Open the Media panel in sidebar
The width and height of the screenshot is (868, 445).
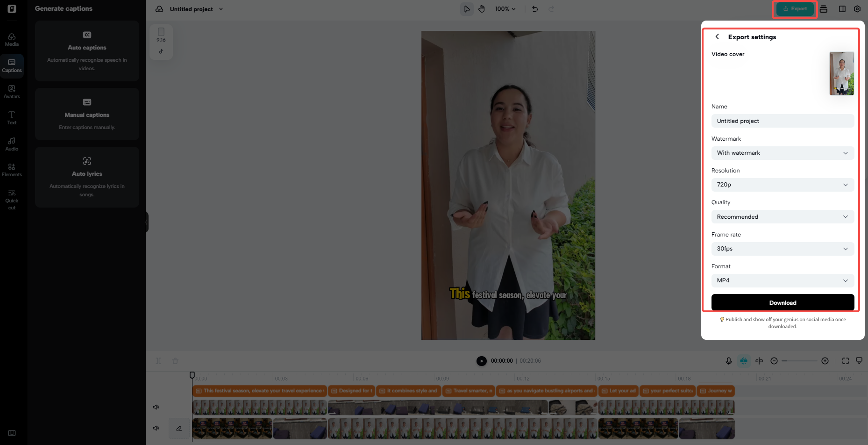(x=12, y=39)
